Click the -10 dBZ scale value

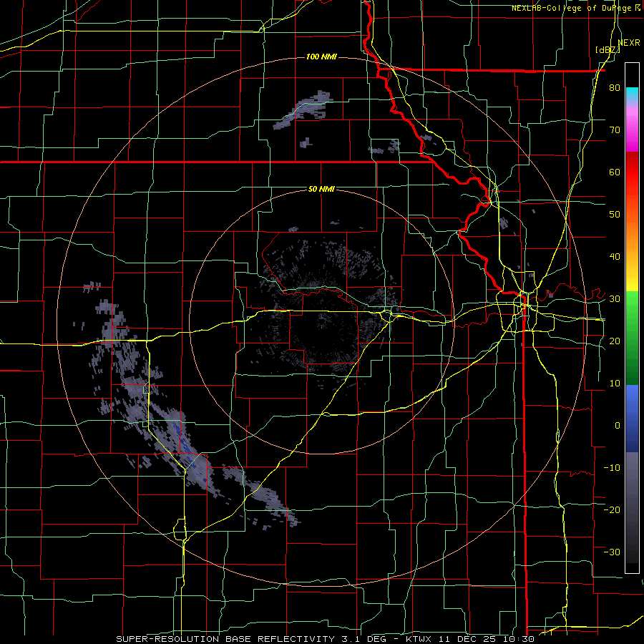(x=612, y=467)
